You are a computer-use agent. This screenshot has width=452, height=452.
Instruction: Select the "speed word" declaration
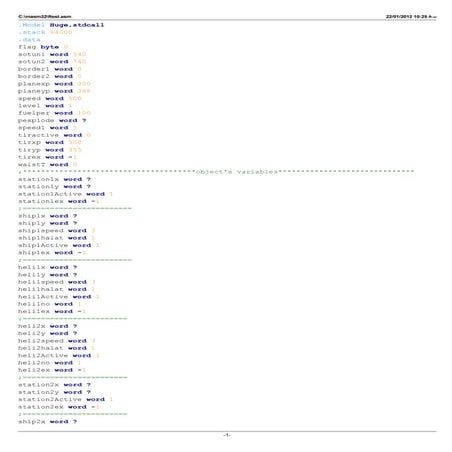[50, 98]
